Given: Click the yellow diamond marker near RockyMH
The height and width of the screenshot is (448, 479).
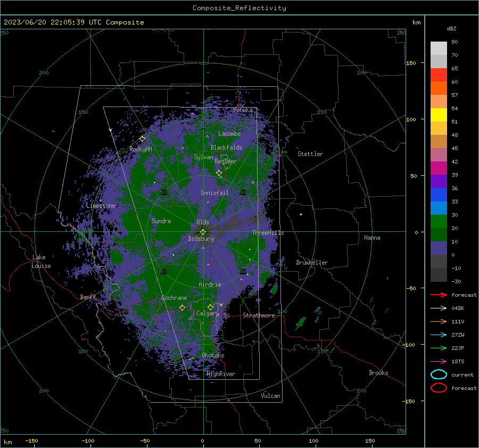Looking at the screenshot, I should pos(142,139).
